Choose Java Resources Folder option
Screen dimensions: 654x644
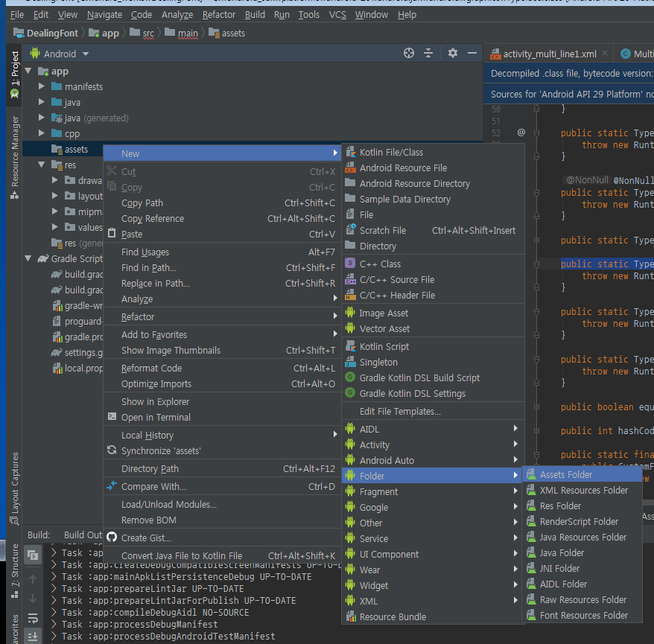(x=582, y=537)
